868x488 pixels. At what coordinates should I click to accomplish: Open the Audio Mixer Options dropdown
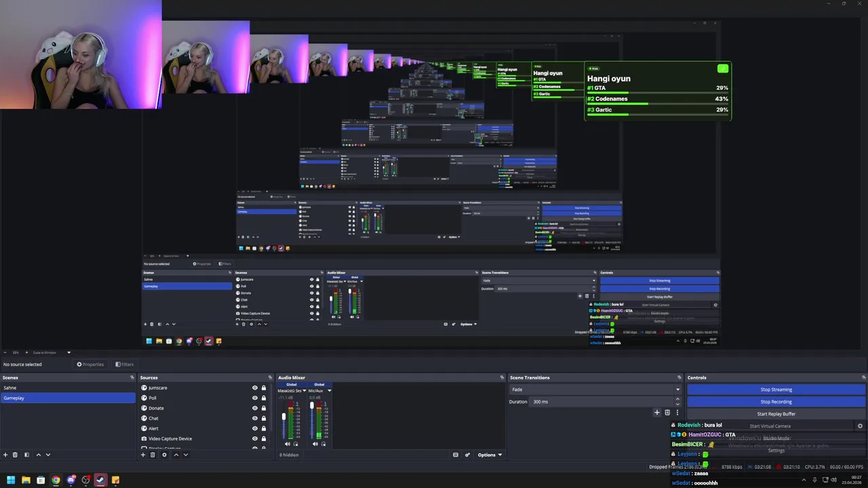490,455
